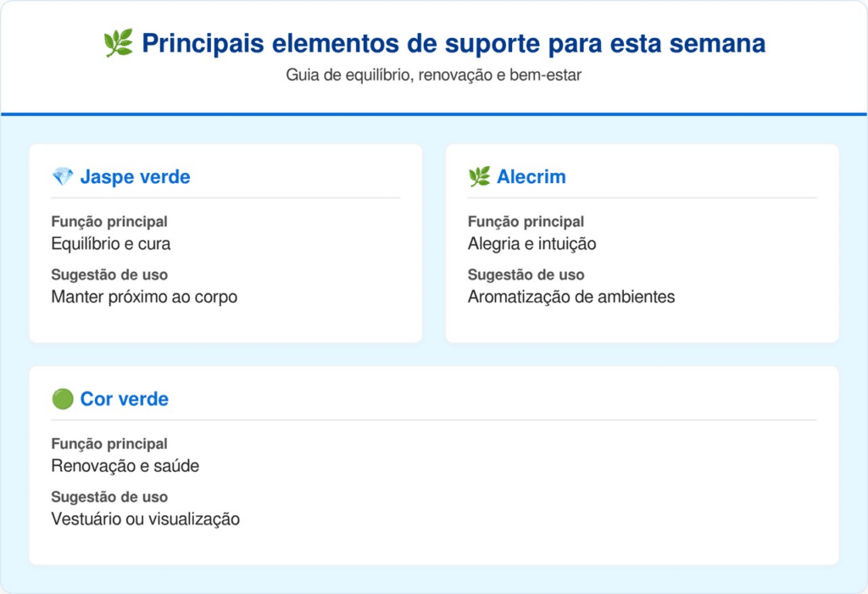Click 'Sugestão de uso' label in Alecrim card
Image resolution: width=868 pixels, height=594 pixels.
coord(526,275)
